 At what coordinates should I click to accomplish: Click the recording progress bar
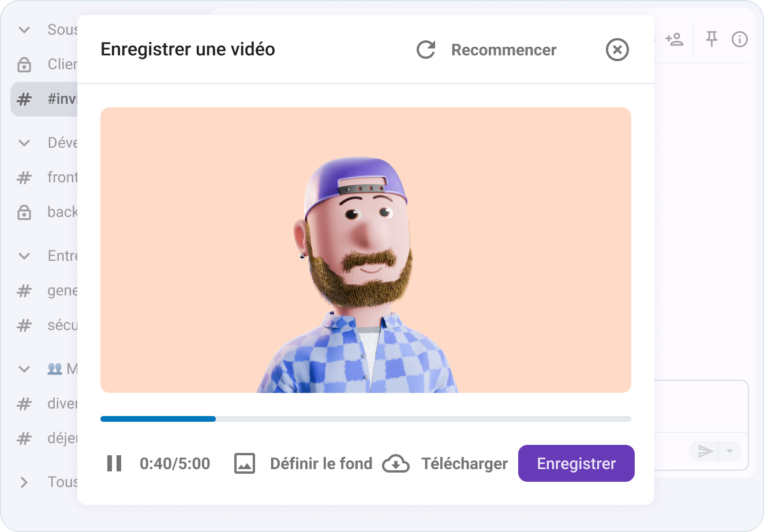[366, 418]
